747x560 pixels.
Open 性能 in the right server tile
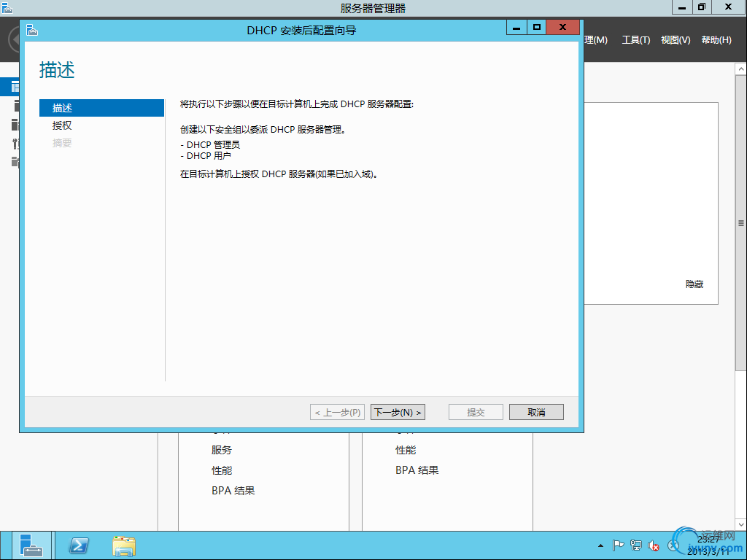[406, 450]
